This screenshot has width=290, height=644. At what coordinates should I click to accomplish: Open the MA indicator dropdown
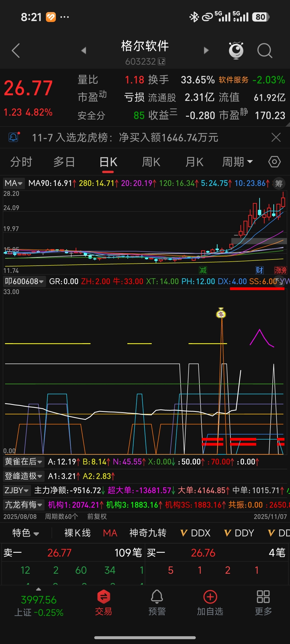14,183
